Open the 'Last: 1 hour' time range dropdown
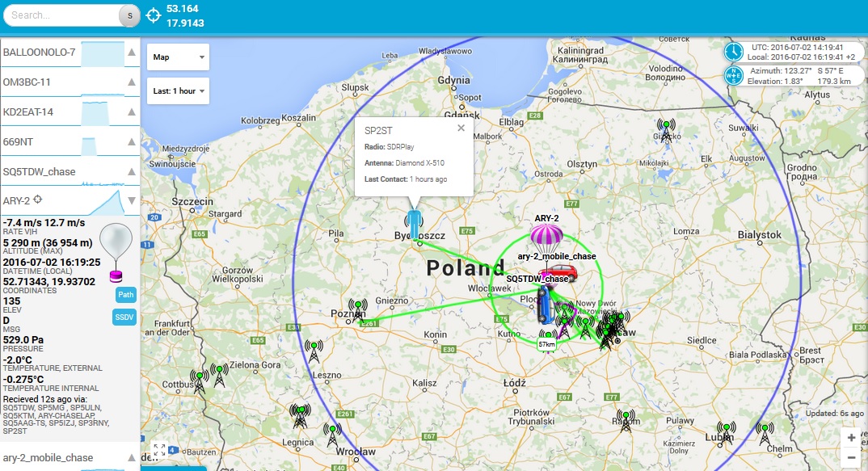Viewport: 868px width, 471px height. pyautogui.click(x=178, y=90)
